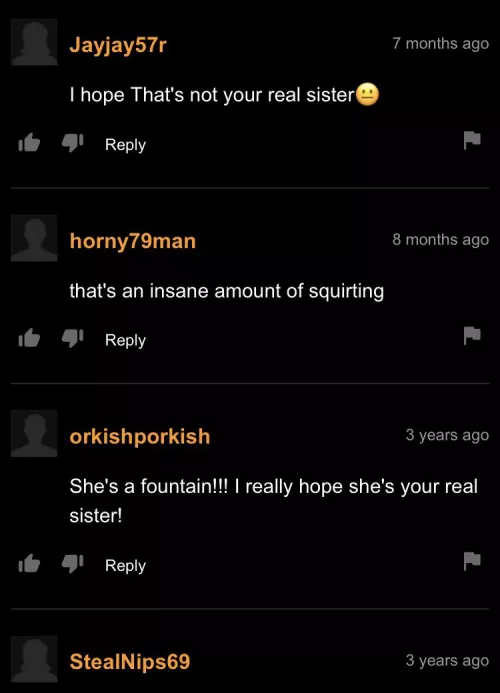This screenshot has width=500, height=693.
Task: Open orkishporkish's profile from username
Action: 140,437
